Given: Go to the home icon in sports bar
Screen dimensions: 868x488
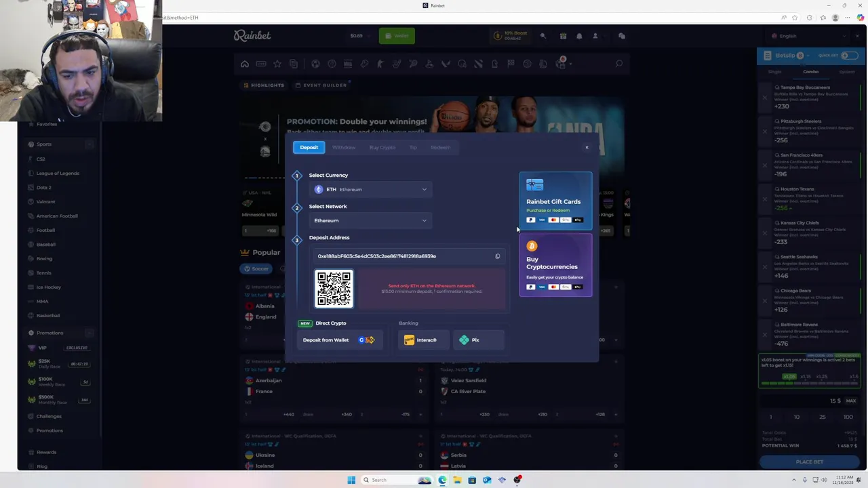Looking at the screenshot, I should pos(245,64).
